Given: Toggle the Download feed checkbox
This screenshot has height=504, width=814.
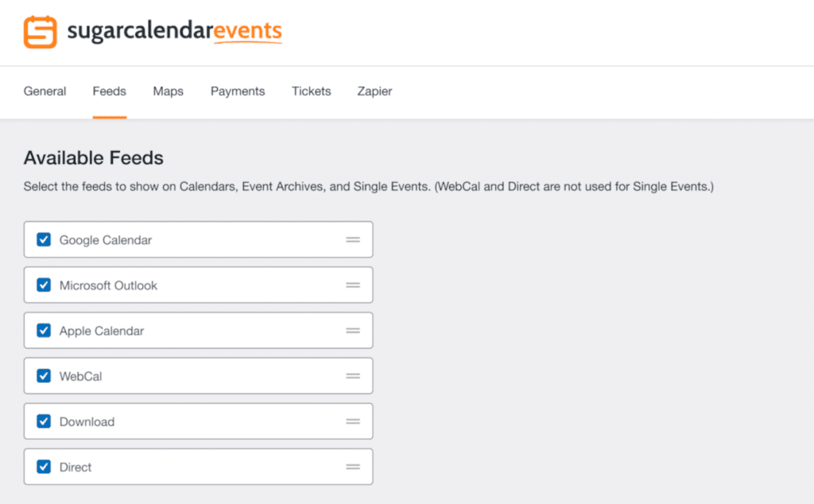Looking at the screenshot, I should pyautogui.click(x=44, y=421).
